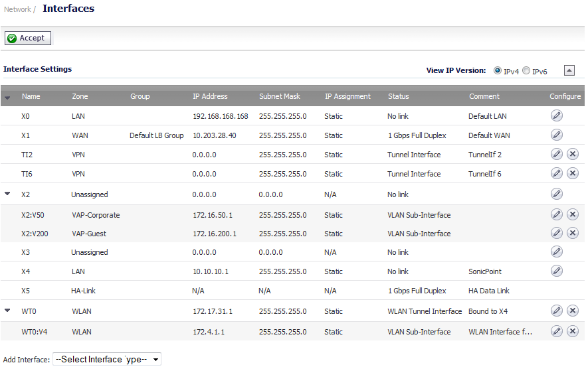588x367 pixels.
Task: Edit the X2:V200 VAP-Guest sub-interface
Action: [x=557, y=233]
